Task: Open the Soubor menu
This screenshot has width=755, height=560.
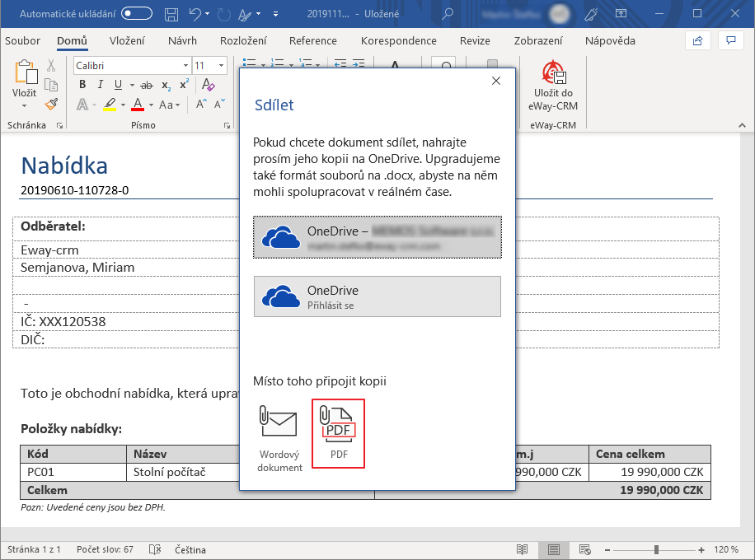Action: coord(22,41)
